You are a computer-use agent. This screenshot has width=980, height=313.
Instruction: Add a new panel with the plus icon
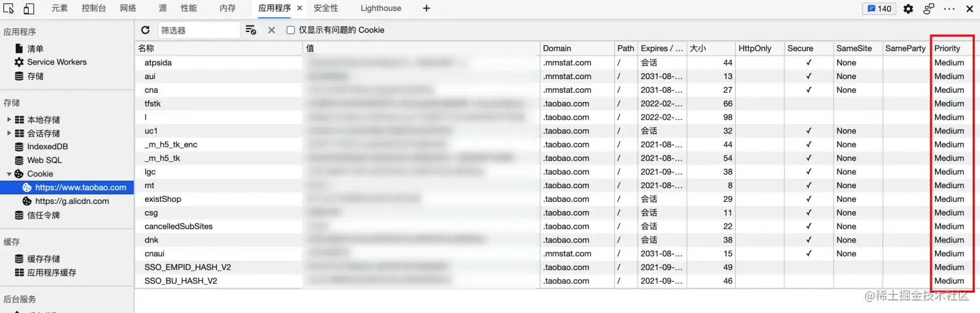tap(427, 8)
